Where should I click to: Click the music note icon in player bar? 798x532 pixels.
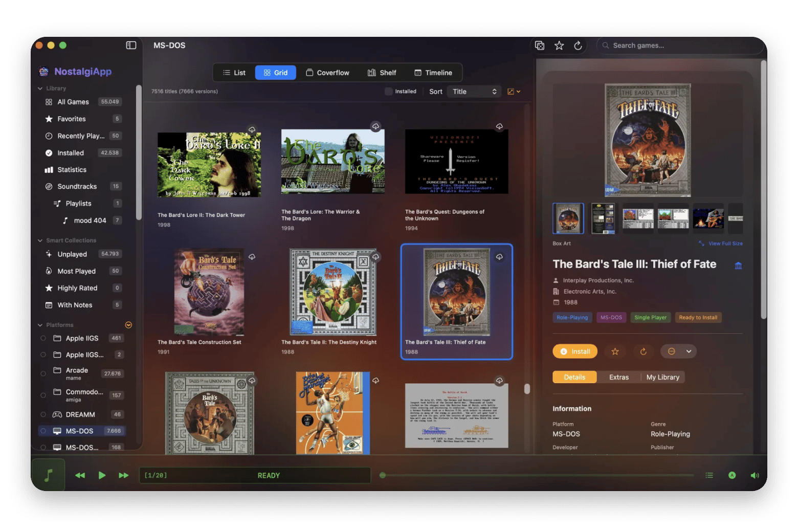click(x=49, y=475)
